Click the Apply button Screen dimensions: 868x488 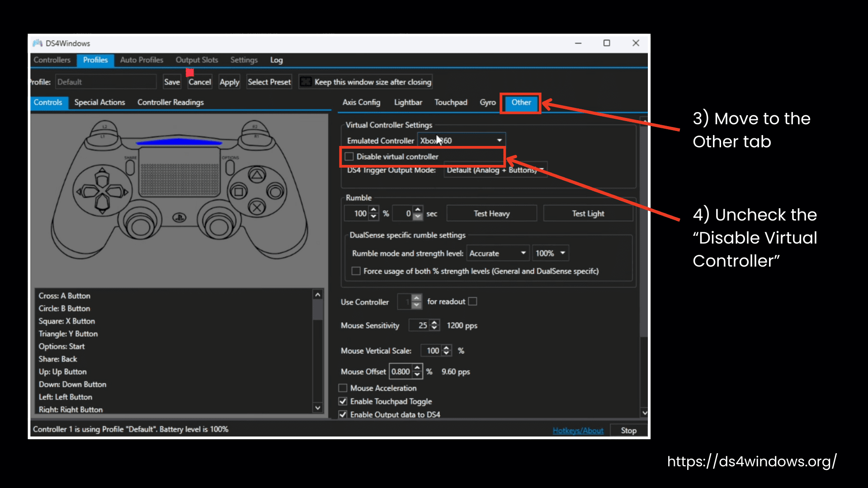click(229, 82)
